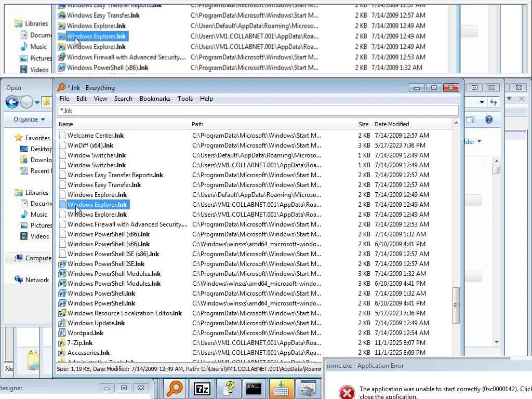This screenshot has height=399, width=532.
Task: Open the File menu in Everything
Action: click(x=64, y=99)
